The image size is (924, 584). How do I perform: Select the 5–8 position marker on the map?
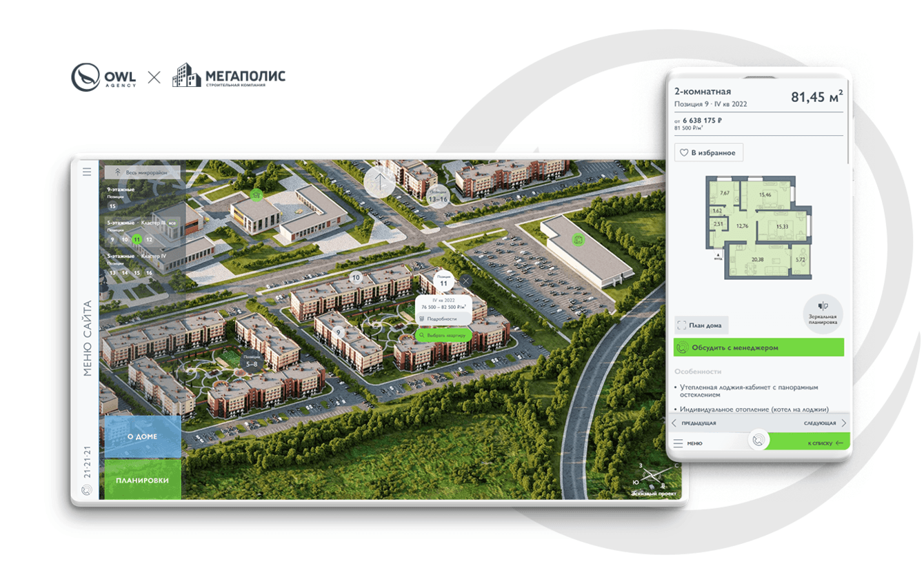252,361
